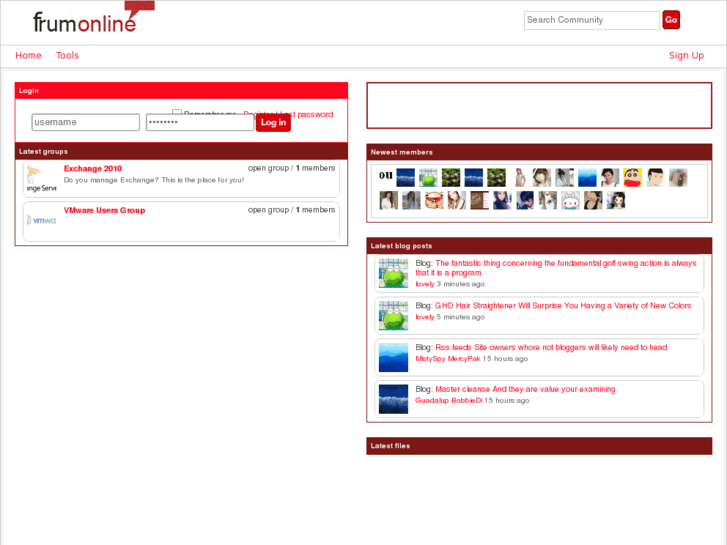
Task: Click the Log in button
Action: 273,123
